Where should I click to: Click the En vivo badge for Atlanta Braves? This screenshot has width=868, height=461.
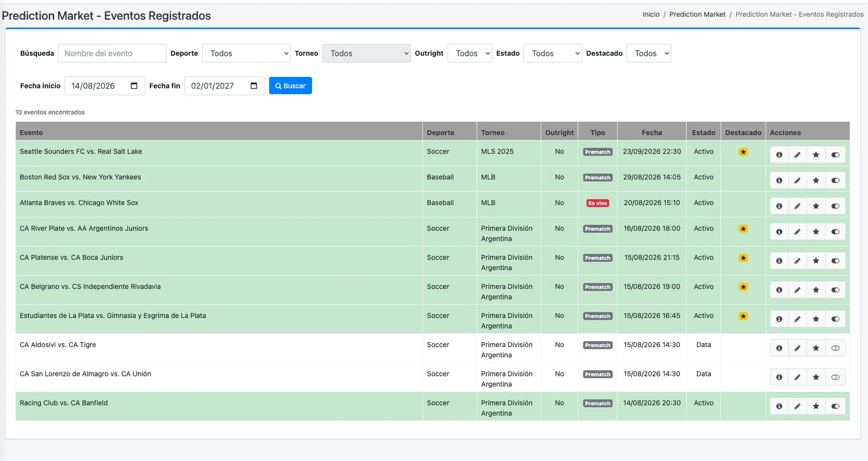click(x=598, y=203)
